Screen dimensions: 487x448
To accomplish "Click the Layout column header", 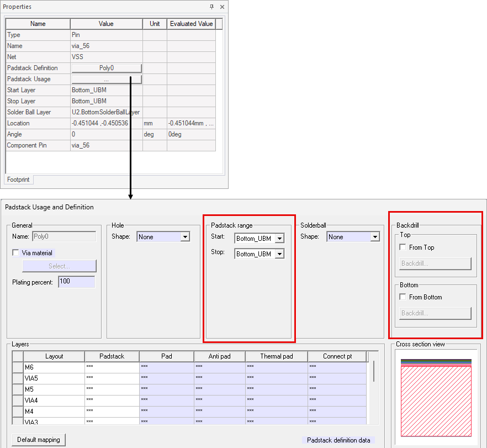I will pyautogui.click(x=54, y=356).
